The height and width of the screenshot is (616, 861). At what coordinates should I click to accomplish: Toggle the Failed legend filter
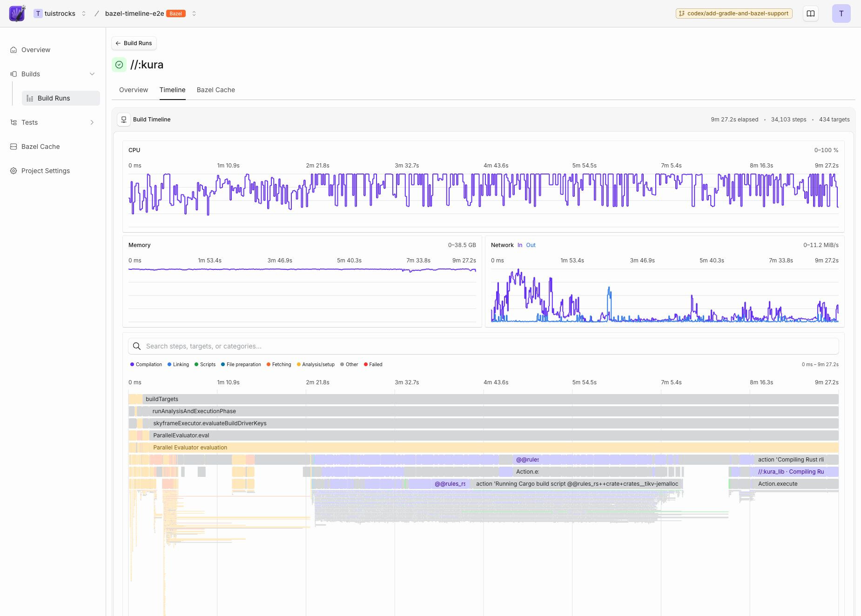click(x=373, y=364)
